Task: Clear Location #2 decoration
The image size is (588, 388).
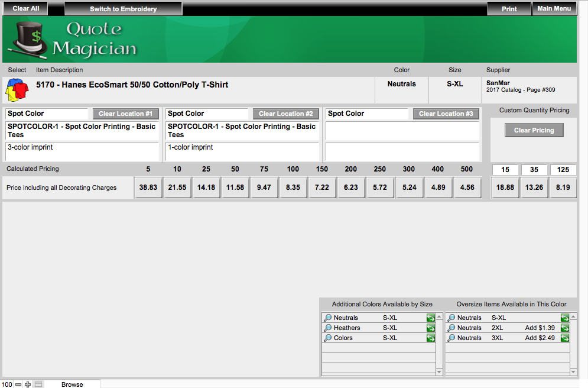Action: point(286,114)
